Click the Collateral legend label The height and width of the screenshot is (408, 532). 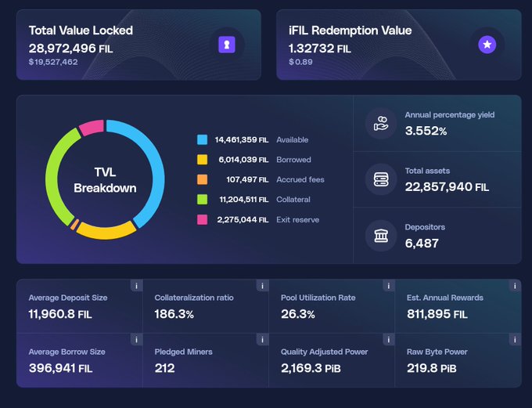point(293,200)
